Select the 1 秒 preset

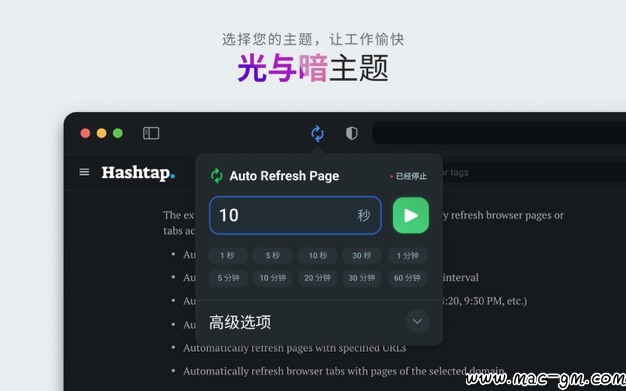(x=228, y=256)
